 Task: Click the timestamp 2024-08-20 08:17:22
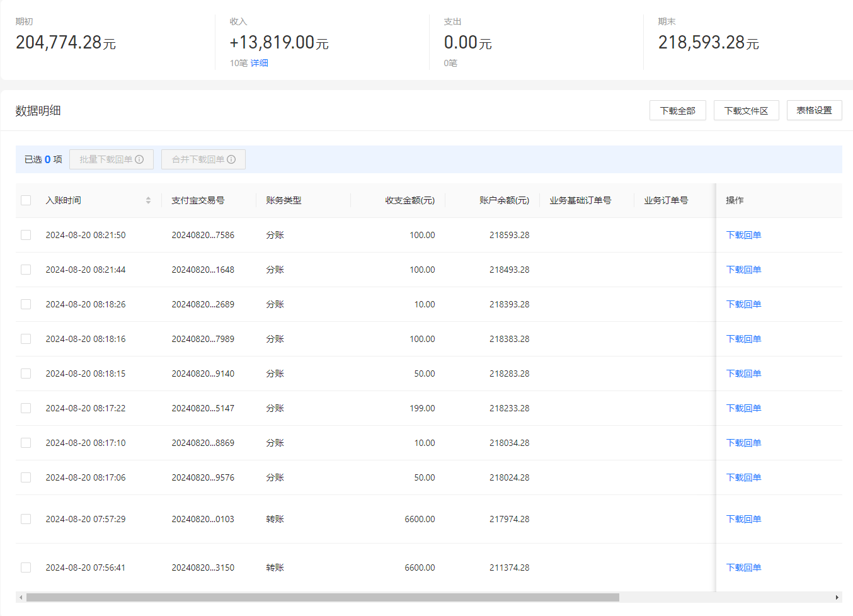(x=86, y=408)
